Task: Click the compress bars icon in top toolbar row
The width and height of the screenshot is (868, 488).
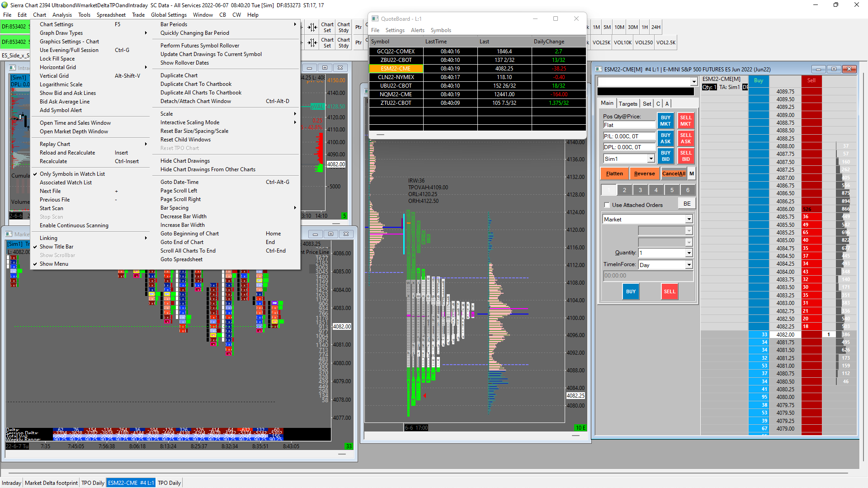Action: click(x=312, y=27)
